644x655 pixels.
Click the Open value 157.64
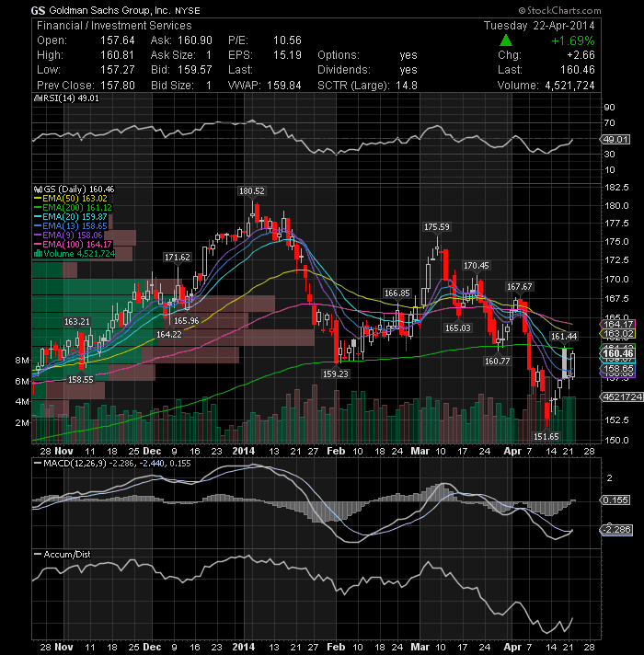(118, 40)
